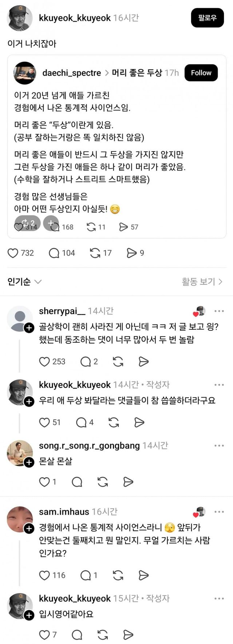Follow song.r_song.r_gongbang via avatar plus badge
This screenshot has height=644, width=233.
click(x=29, y=462)
